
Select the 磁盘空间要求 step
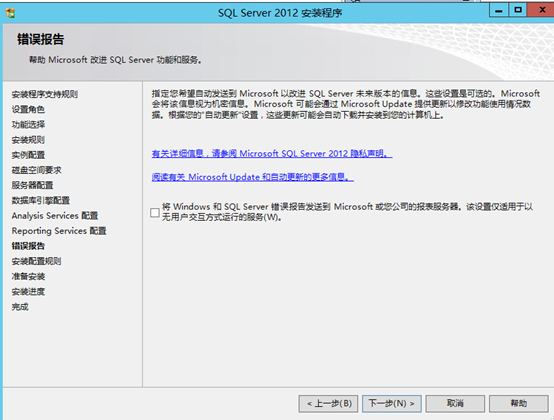36,170
